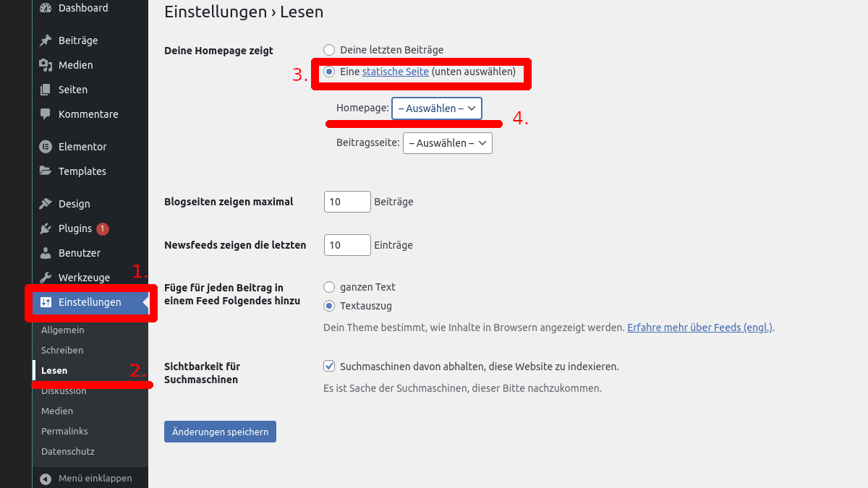The image size is (868, 488).
Task: Open the Beitragsseite page dropdown
Action: [448, 143]
